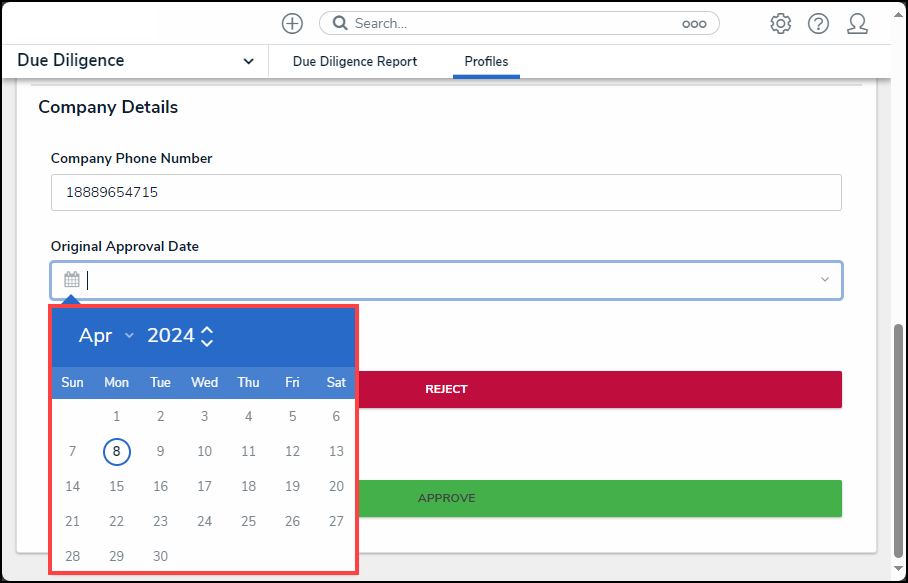
Task: Choose April 11 in the calendar
Action: [x=248, y=451]
